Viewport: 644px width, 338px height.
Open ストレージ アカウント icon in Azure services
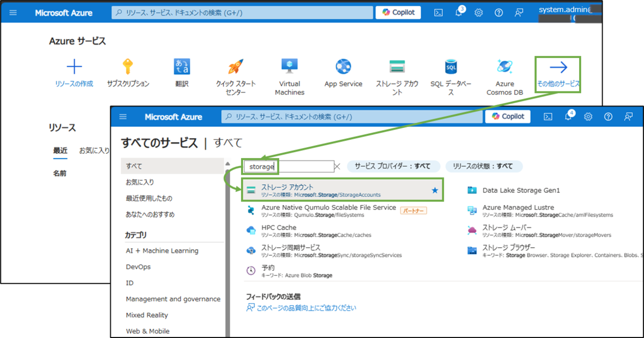click(x=397, y=67)
